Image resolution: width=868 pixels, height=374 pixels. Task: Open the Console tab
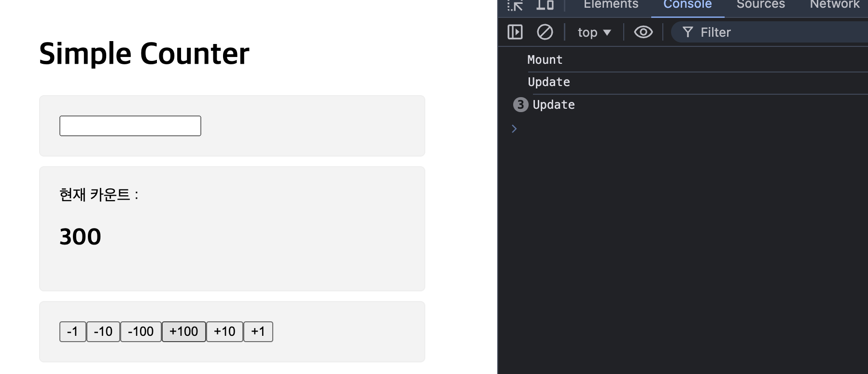687,5
